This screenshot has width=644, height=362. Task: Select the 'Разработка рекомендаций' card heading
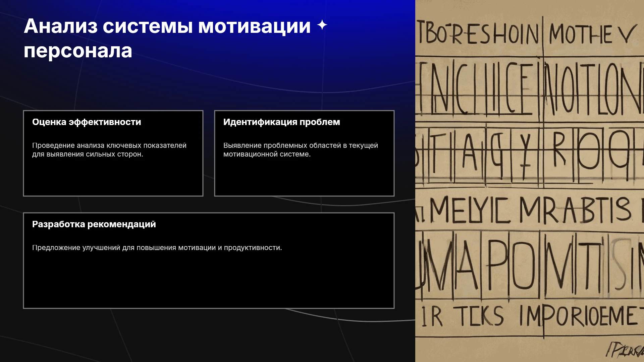tap(94, 224)
